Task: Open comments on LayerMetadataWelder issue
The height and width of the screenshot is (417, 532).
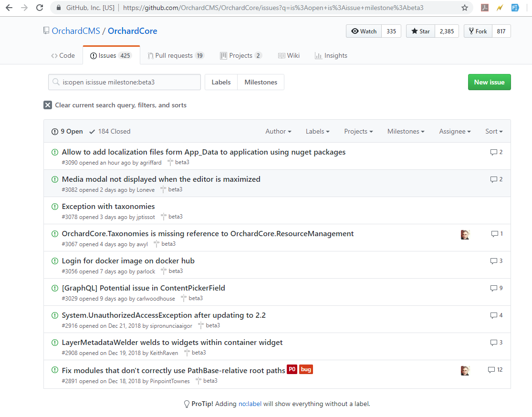Action: (496, 343)
